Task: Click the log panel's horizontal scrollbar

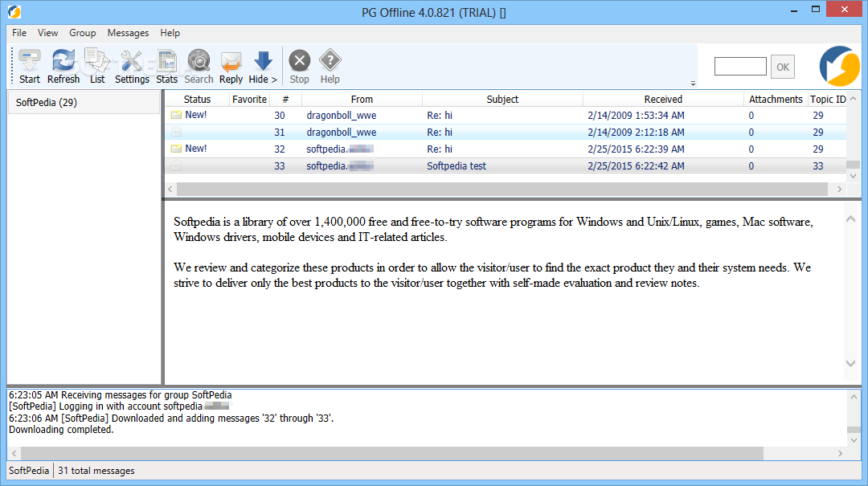Action: point(392,453)
